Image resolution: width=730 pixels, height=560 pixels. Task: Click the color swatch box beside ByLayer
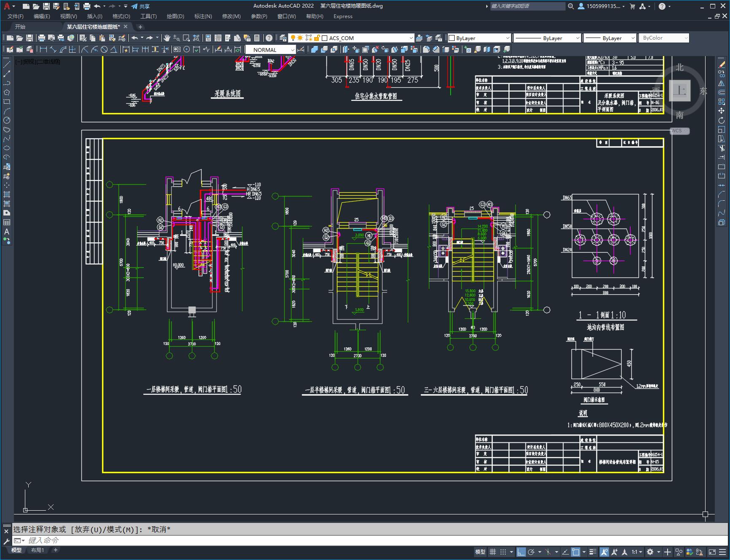[x=451, y=38]
